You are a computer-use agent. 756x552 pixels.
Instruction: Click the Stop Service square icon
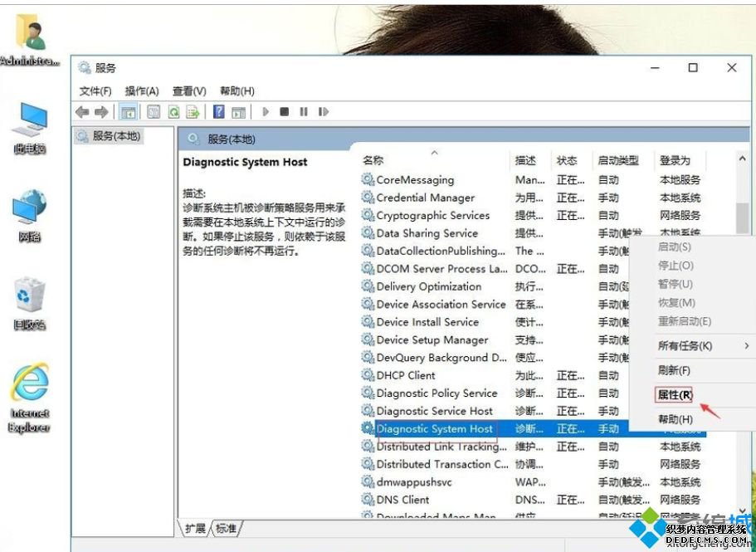(x=285, y=112)
